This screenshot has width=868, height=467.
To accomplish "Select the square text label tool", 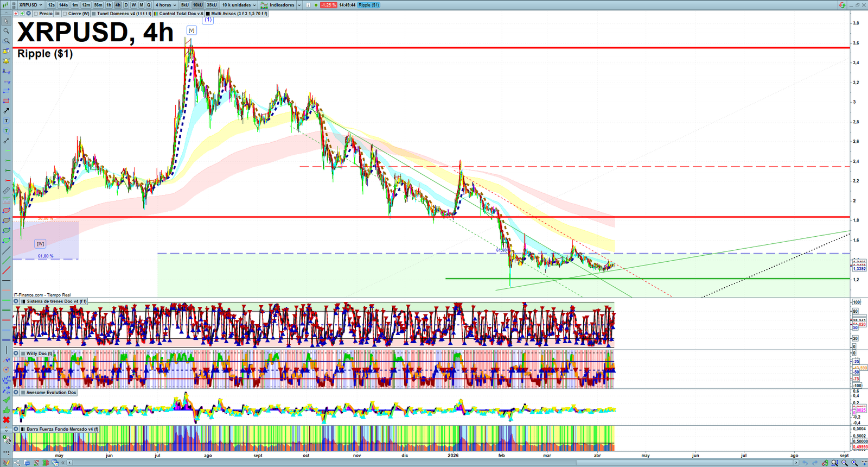I will (x=6, y=121).
